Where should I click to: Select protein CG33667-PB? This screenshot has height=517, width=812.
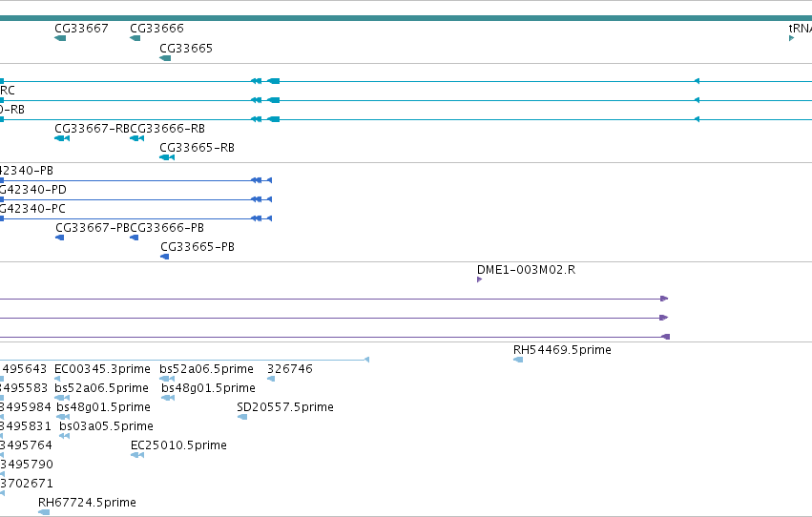pyautogui.click(x=93, y=228)
